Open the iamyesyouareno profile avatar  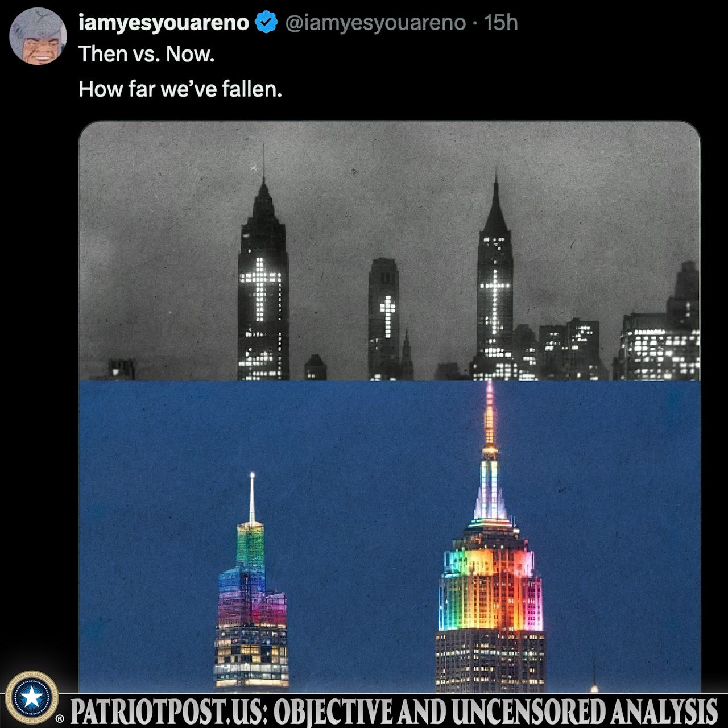point(35,35)
